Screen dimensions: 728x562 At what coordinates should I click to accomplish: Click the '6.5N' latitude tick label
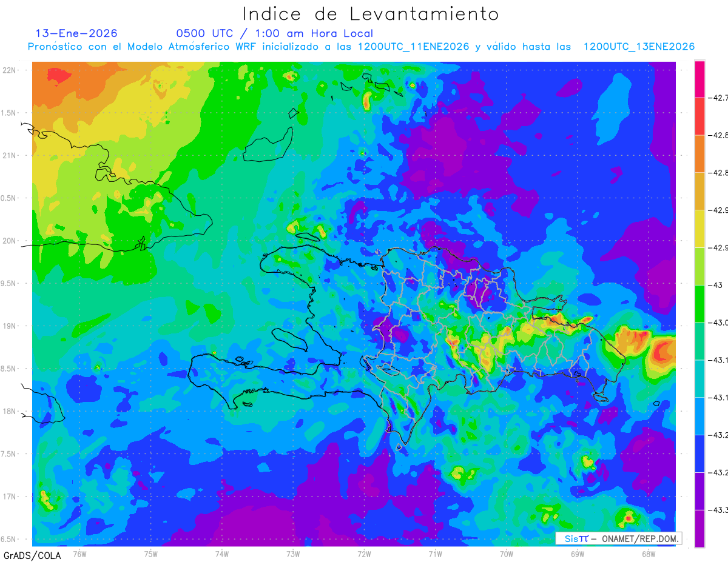[9, 540]
